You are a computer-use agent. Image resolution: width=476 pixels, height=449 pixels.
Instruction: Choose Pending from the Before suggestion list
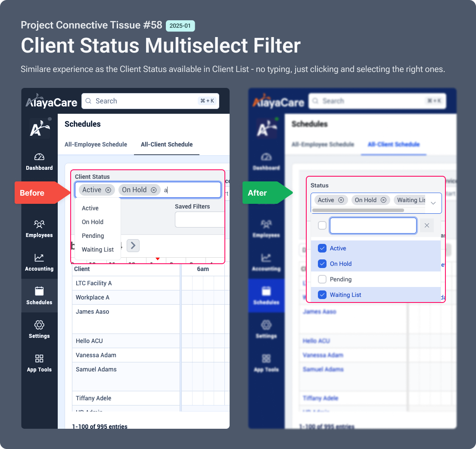[98, 236]
